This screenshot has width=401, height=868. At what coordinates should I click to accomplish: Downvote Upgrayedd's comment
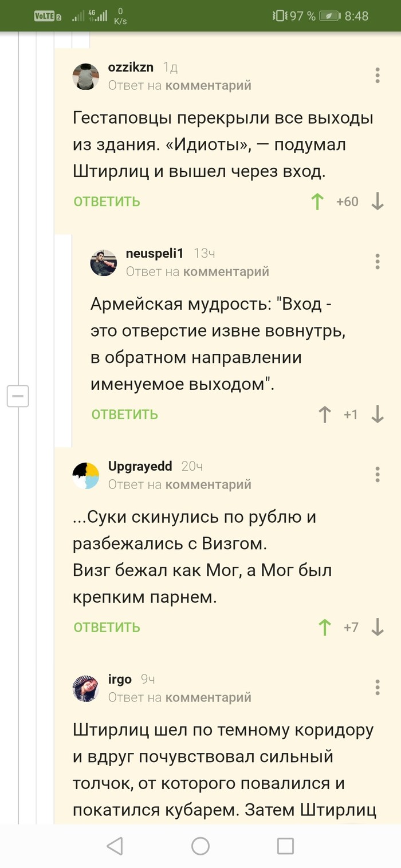(x=378, y=628)
